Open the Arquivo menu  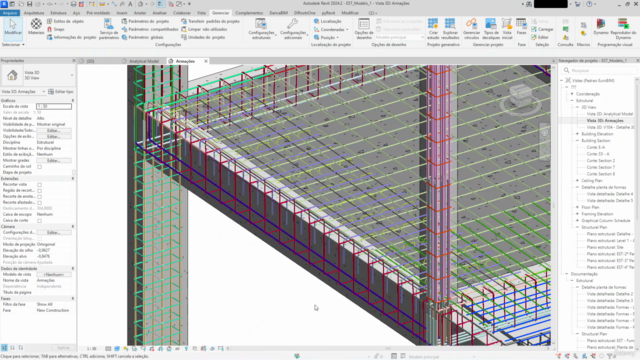tap(9, 13)
